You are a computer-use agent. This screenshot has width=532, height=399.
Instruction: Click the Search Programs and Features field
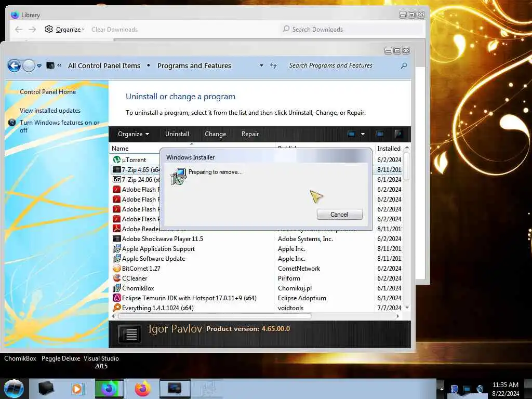pyautogui.click(x=343, y=65)
